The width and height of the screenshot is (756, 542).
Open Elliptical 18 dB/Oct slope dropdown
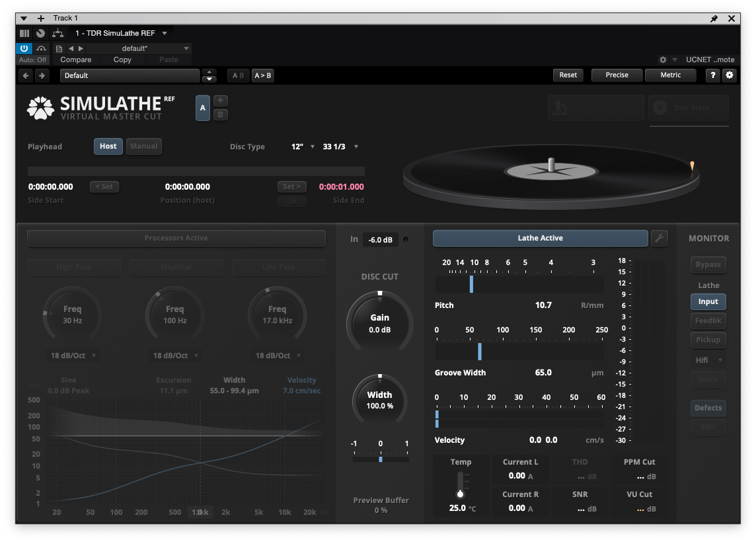pyautogui.click(x=176, y=356)
